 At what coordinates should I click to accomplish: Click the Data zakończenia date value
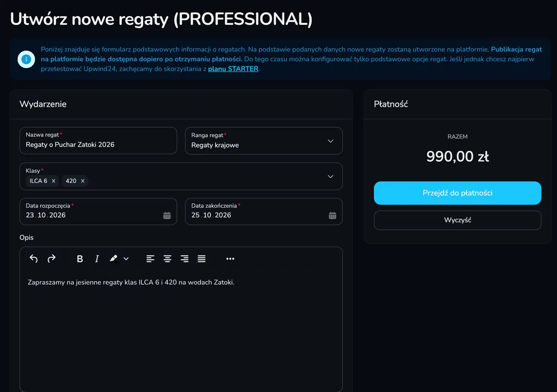coord(211,215)
